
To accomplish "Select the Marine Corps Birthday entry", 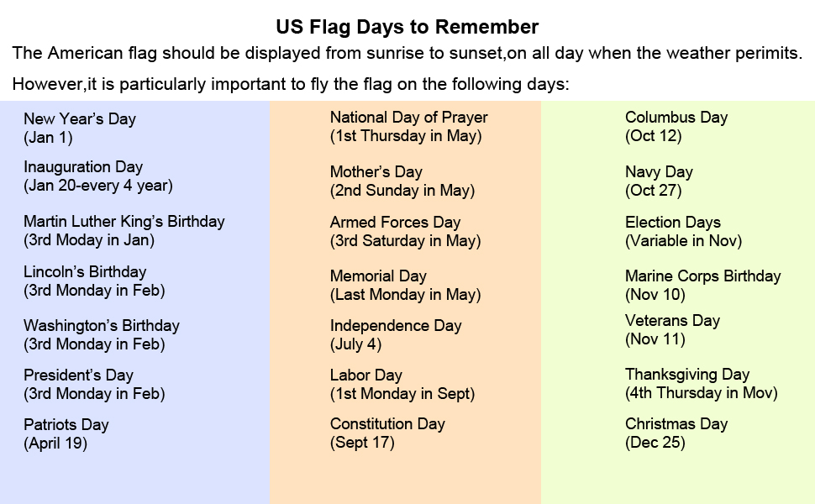I will (702, 276).
